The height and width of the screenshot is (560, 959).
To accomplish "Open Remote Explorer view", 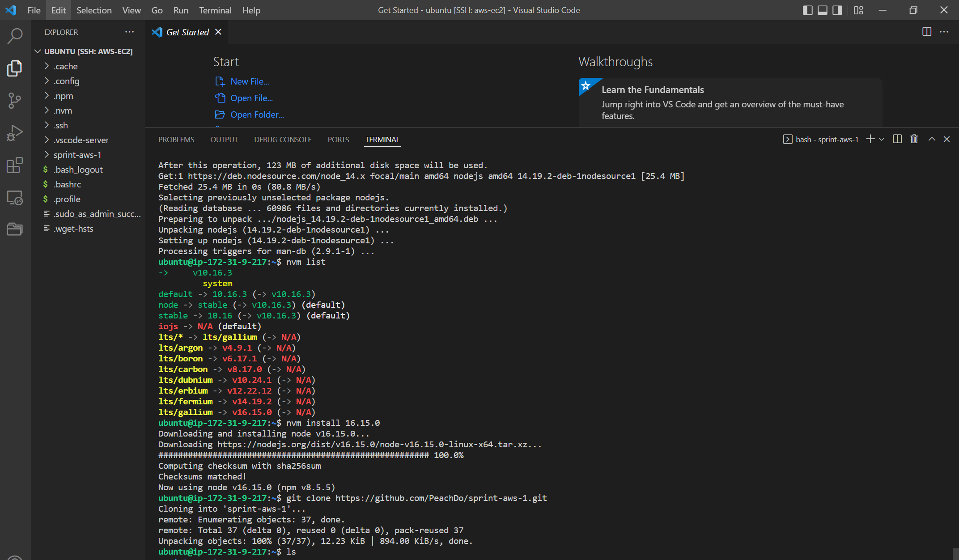I will point(15,198).
